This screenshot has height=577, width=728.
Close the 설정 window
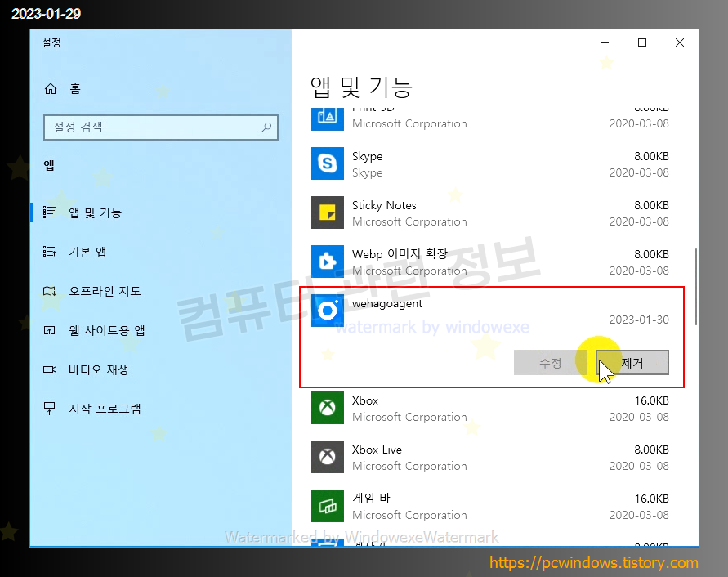680,42
